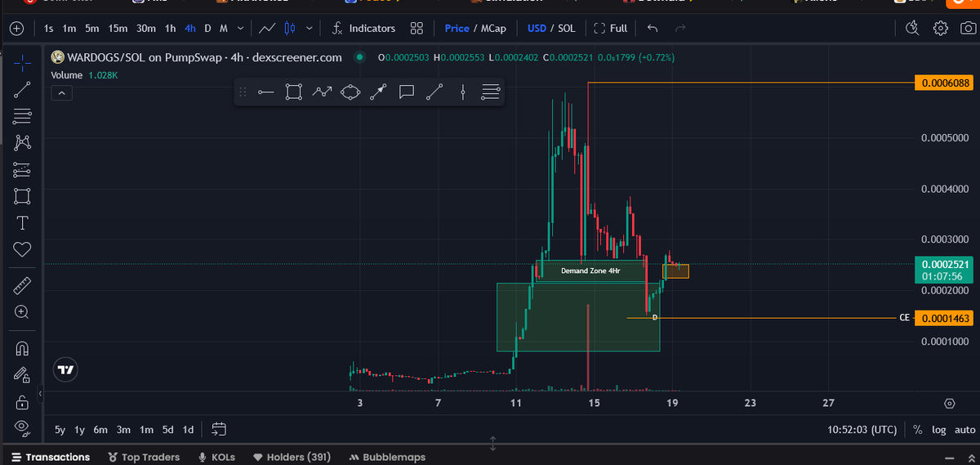Click the Full screen button
This screenshot has width=980, height=465.
click(610, 29)
